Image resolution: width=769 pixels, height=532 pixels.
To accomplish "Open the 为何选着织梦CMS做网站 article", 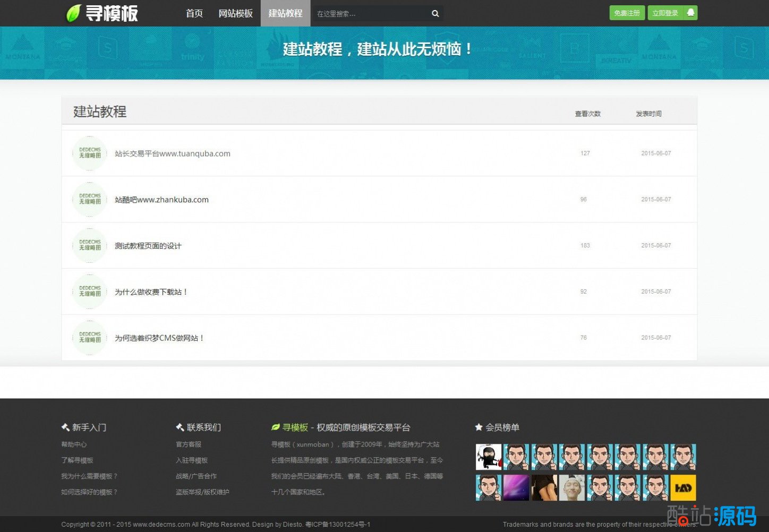I will coord(159,338).
